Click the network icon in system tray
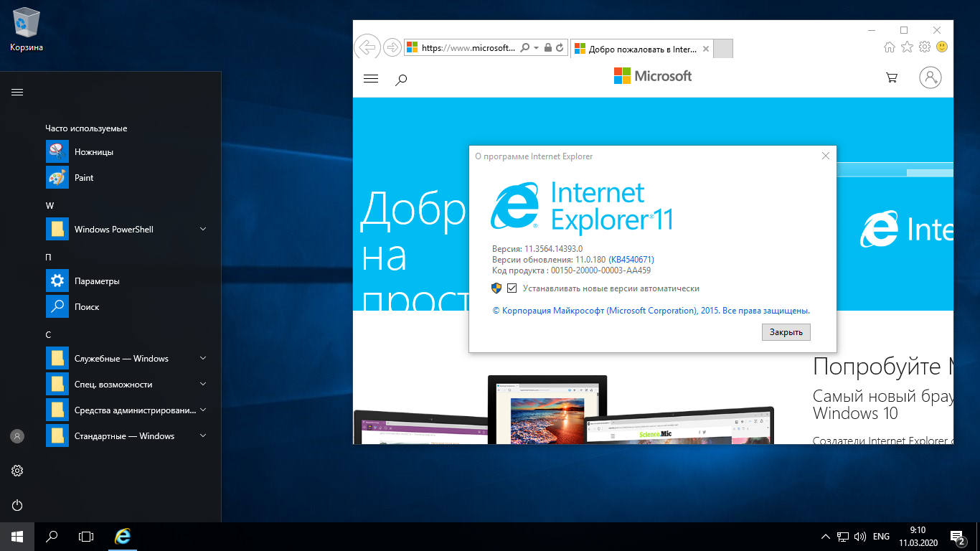 [843, 537]
